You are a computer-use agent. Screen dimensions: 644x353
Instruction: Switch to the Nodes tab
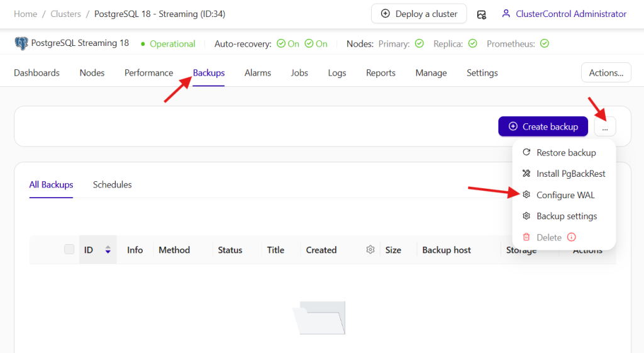(x=92, y=73)
